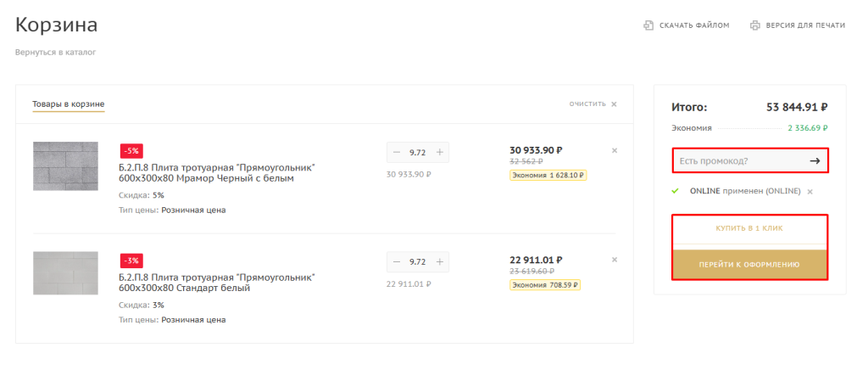
Task: Follow the Вернуться в каталог link
Action: pos(55,53)
